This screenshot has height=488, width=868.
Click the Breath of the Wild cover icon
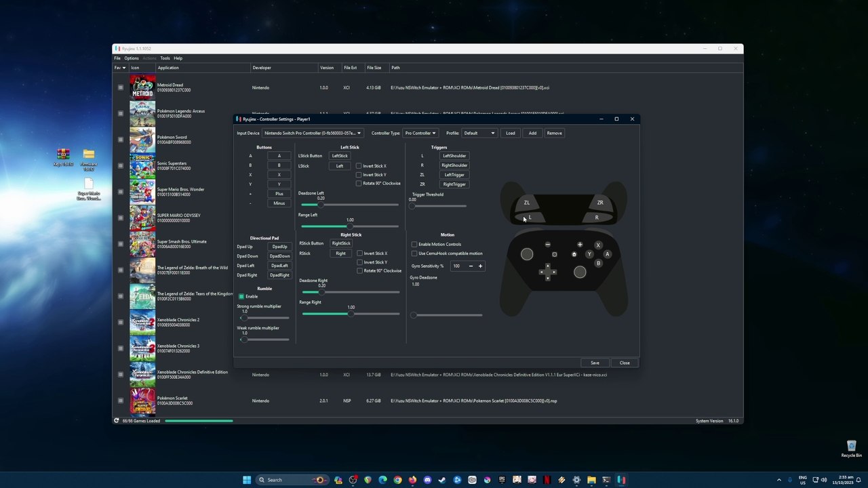142,270
